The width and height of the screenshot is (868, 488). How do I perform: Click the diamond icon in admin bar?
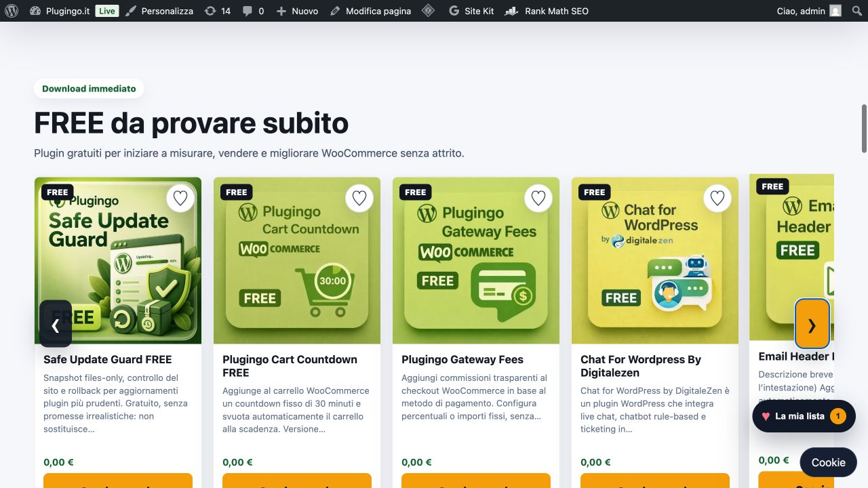[x=428, y=11]
